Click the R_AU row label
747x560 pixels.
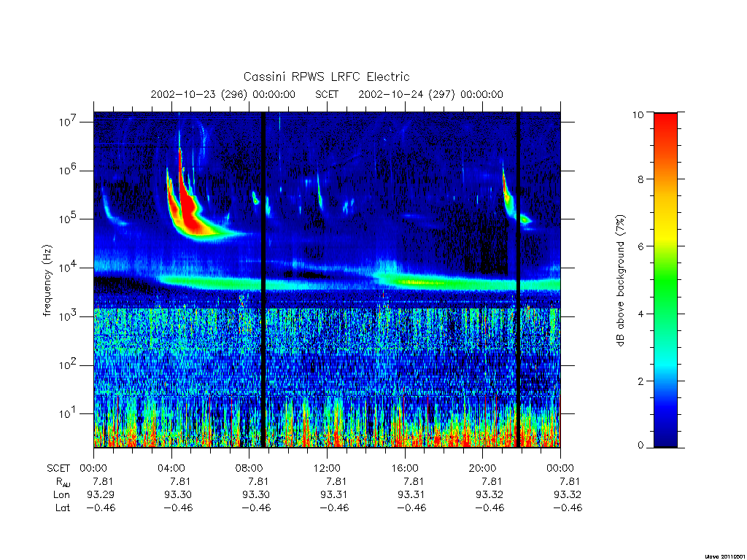[63, 482]
